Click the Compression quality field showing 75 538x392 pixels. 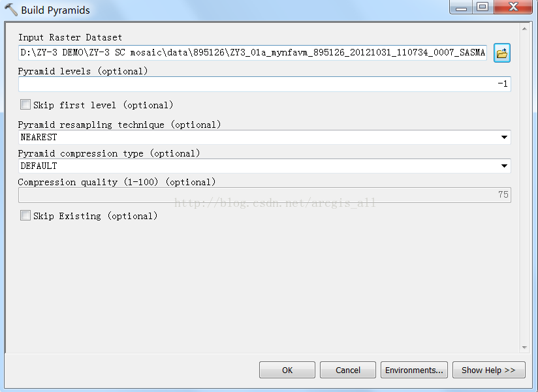tap(264, 195)
